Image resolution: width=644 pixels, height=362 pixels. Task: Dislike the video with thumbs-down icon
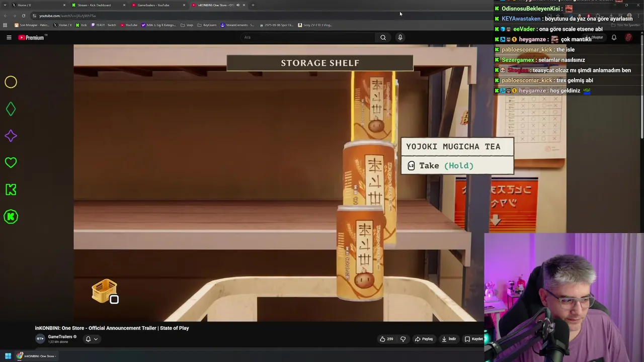pyautogui.click(x=403, y=339)
